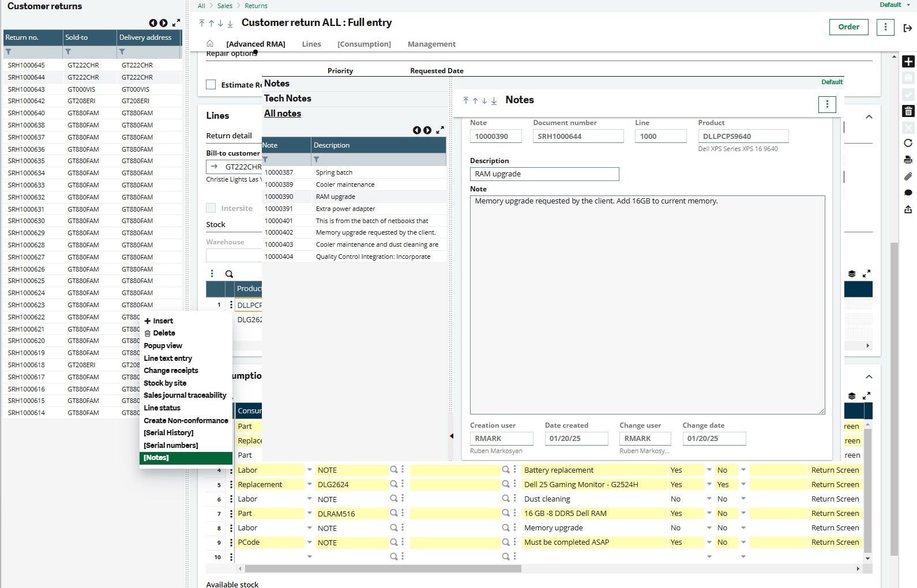Collapse the Lines section with the chevron
The image size is (917, 588).
(869, 117)
